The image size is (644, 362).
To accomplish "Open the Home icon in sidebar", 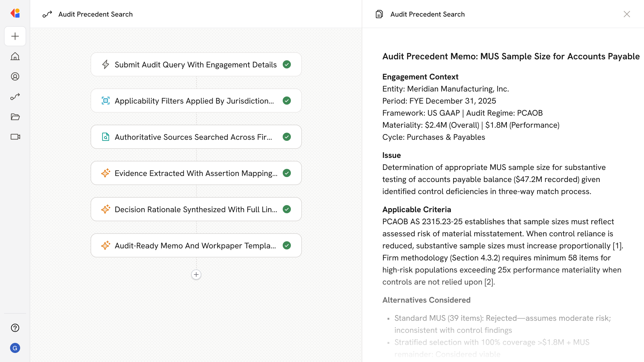I will [x=15, y=56].
